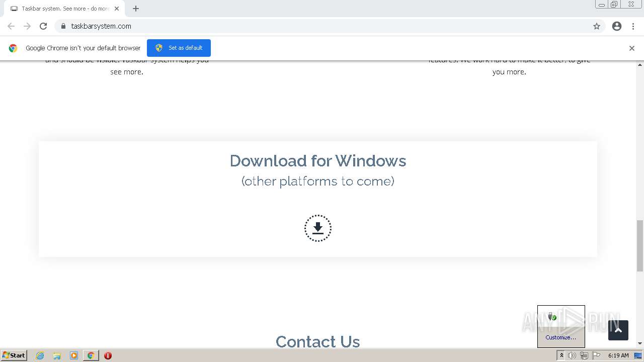The image size is (644, 362).
Task: Go back using the browser back arrow
Action: point(11,26)
